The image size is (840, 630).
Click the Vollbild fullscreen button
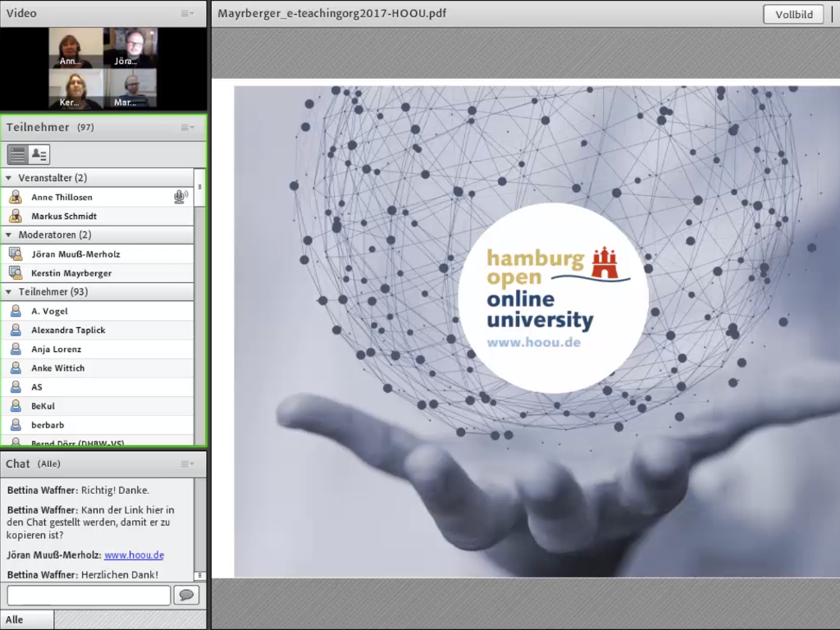(793, 15)
